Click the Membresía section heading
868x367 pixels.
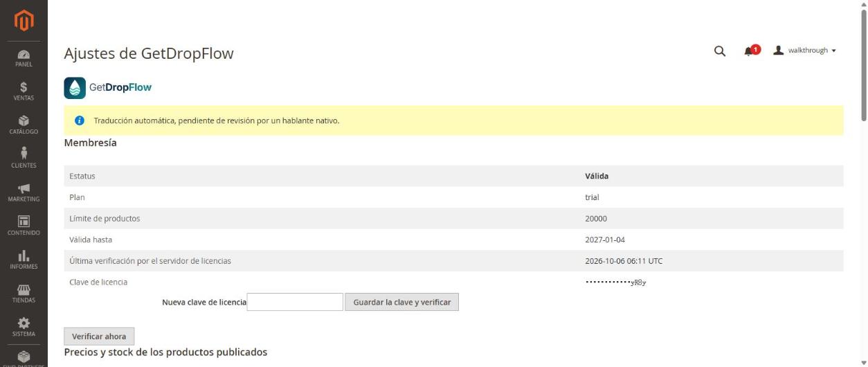(90, 143)
